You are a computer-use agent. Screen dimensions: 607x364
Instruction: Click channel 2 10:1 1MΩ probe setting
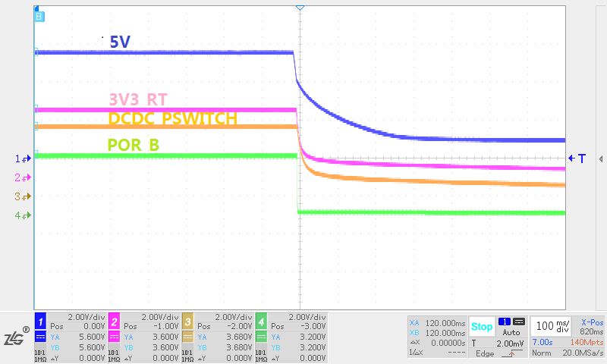click(114, 356)
